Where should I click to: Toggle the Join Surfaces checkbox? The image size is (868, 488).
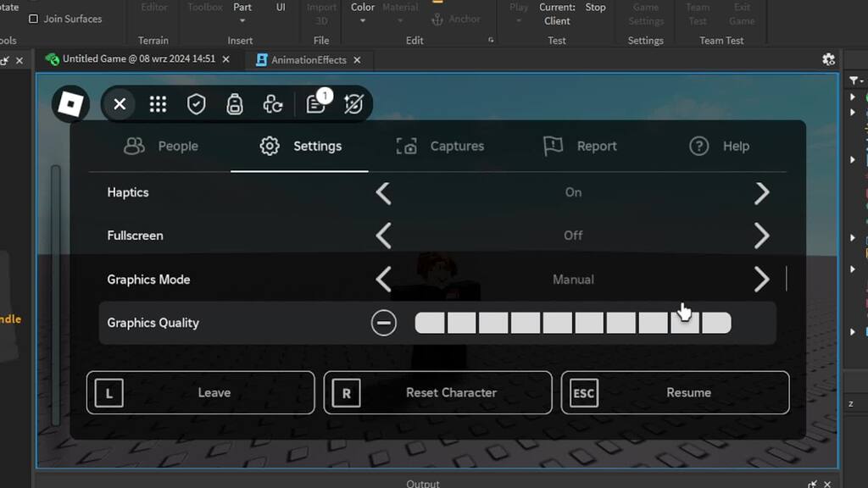[31, 19]
